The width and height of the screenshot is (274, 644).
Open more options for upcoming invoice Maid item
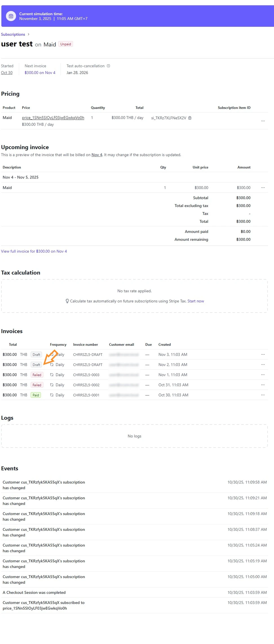pyautogui.click(x=263, y=188)
